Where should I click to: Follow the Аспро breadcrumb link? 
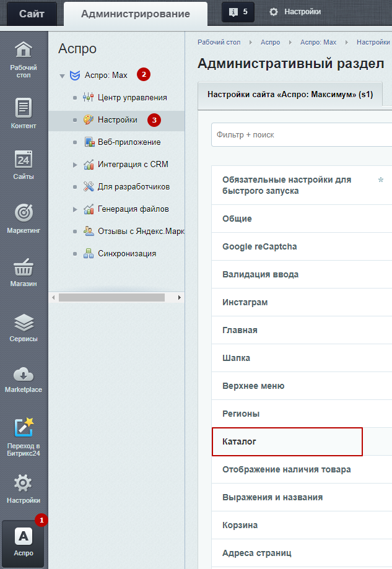[x=271, y=43]
